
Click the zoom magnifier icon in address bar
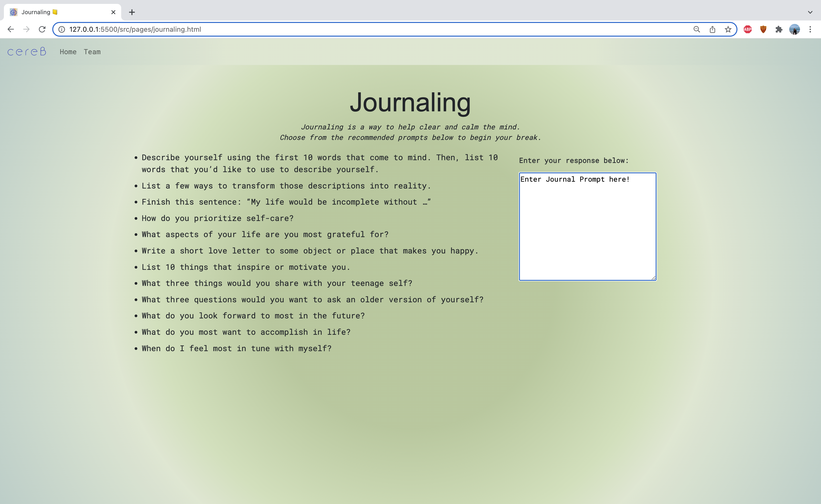click(x=697, y=29)
